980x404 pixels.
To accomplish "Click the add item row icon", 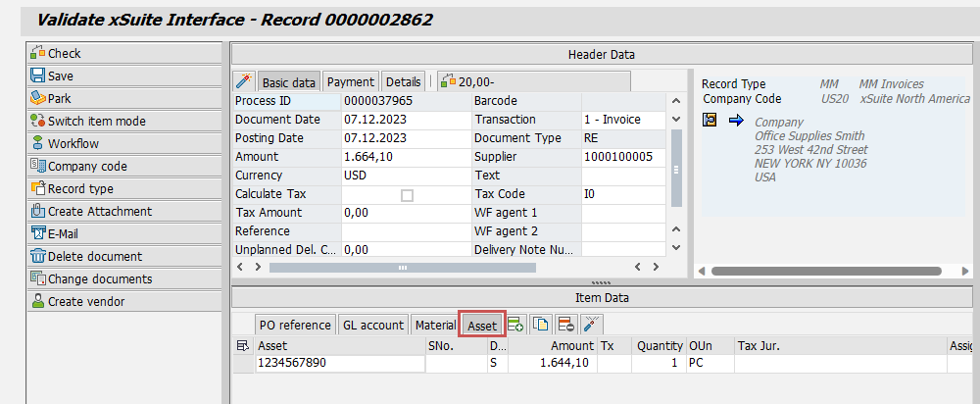I will 515,325.
